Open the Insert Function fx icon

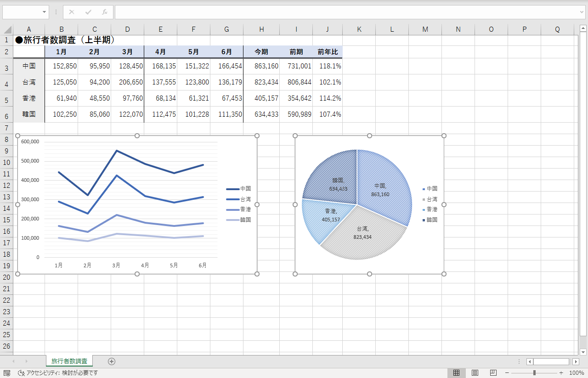tap(105, 12)
